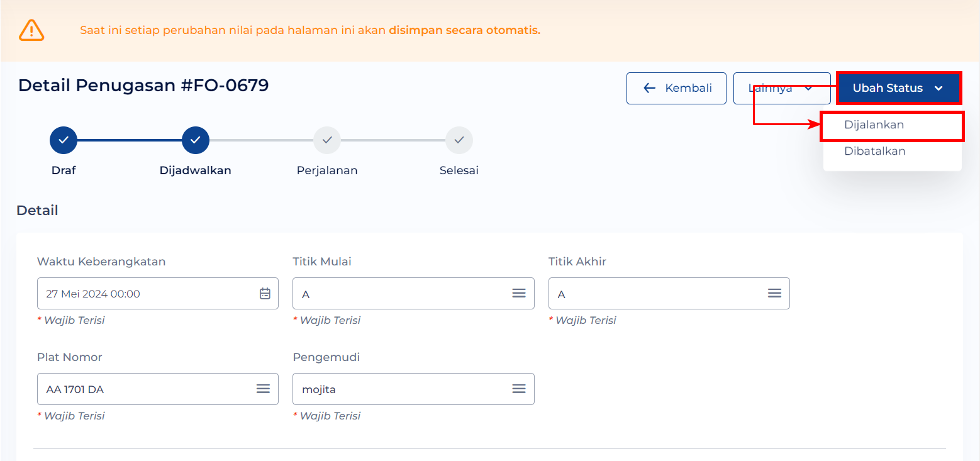The image size is (980, 461).
Task: Click the Titik Mulai label
Action: [322, 262]
